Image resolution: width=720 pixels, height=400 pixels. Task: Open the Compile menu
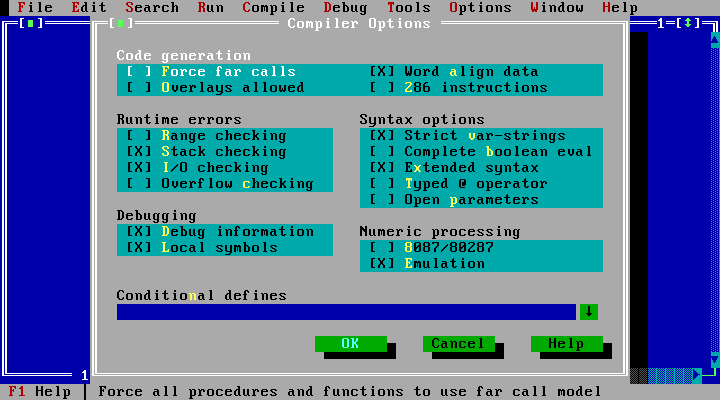(273, 7)
